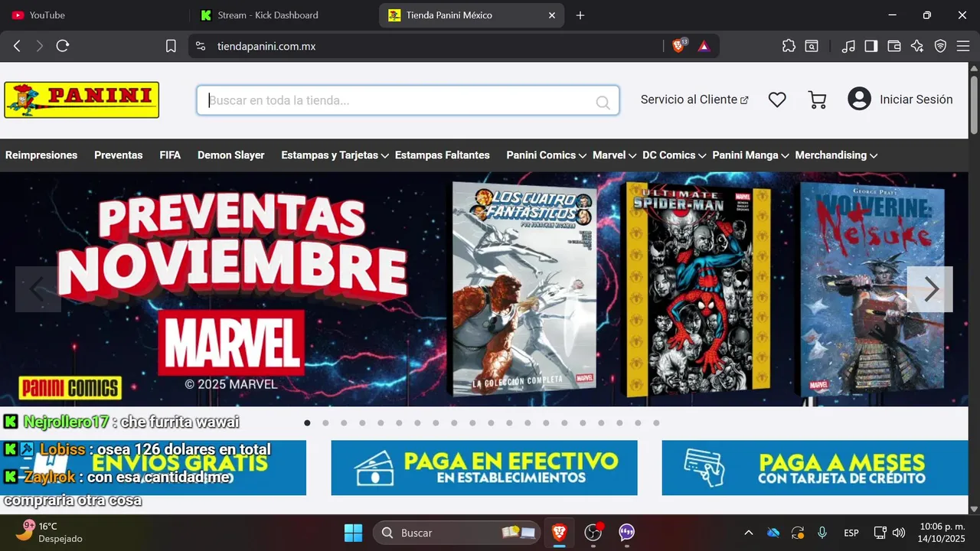The image size is (980, 551).
Task: Go back with browser back arrow
Action: (x=17, y=46)
